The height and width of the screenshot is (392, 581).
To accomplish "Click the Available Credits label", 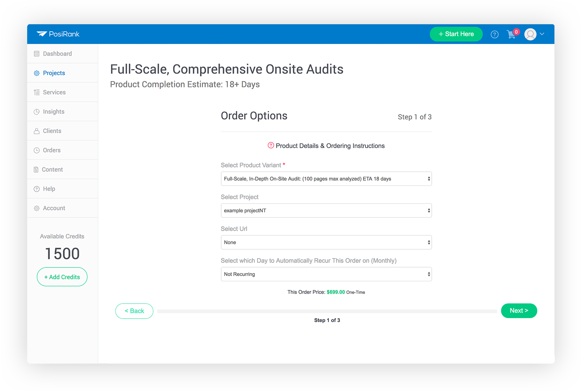I will (x=62, y=237).
